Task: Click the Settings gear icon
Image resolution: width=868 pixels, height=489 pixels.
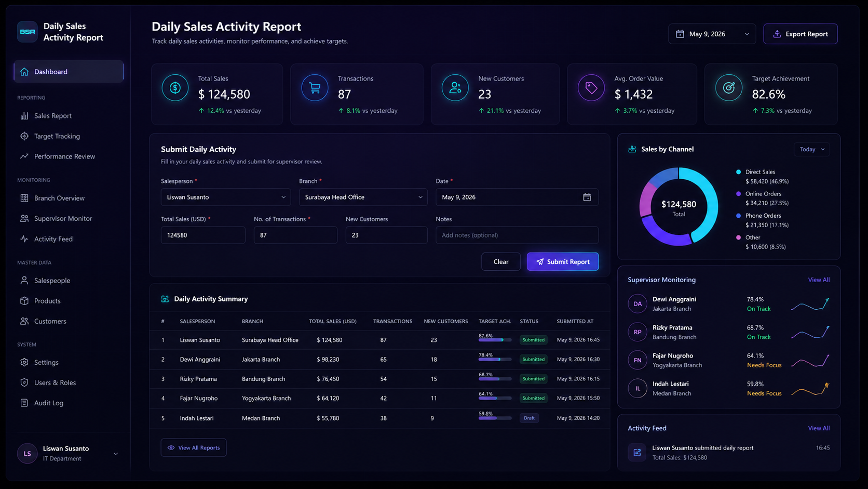Action: coord(24,362)
